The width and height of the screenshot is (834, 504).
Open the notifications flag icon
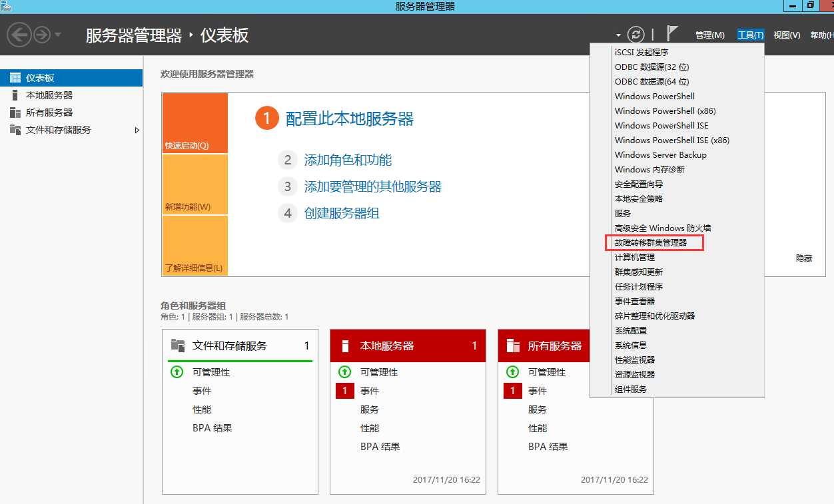click(x=672, y=33)
